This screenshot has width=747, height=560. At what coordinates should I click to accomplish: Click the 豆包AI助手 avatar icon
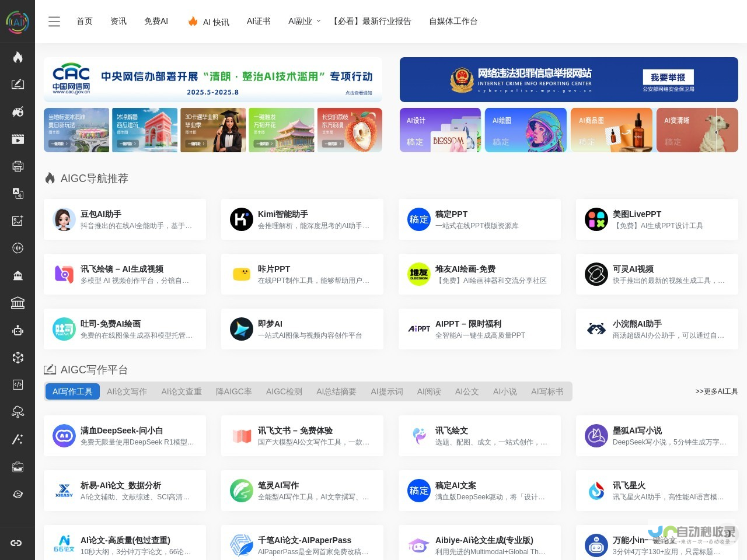pyautogui.click(x=64, y=219)
